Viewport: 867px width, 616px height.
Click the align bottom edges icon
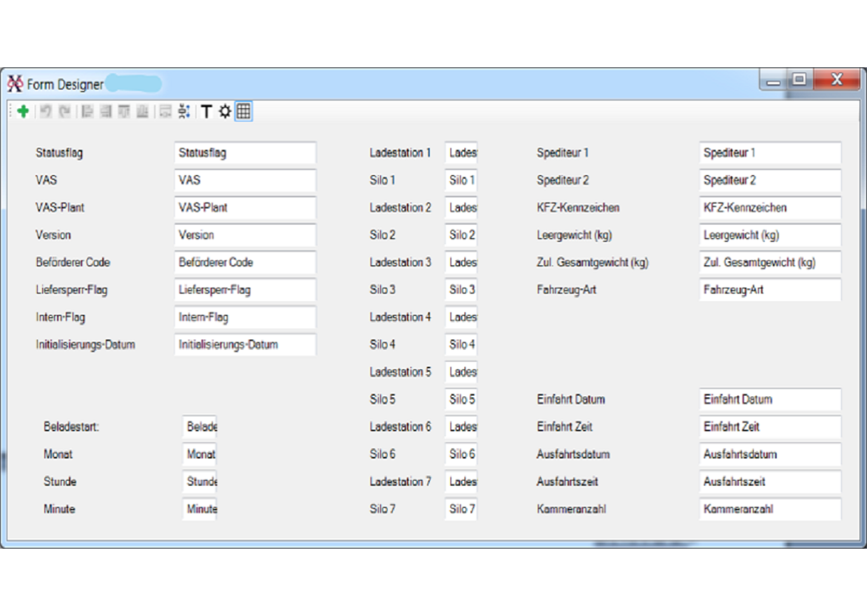142,112
